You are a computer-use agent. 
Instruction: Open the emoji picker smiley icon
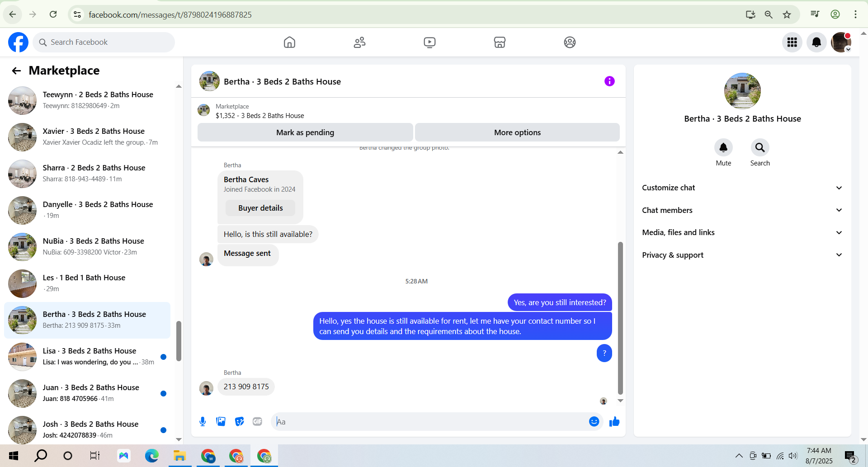594,421
